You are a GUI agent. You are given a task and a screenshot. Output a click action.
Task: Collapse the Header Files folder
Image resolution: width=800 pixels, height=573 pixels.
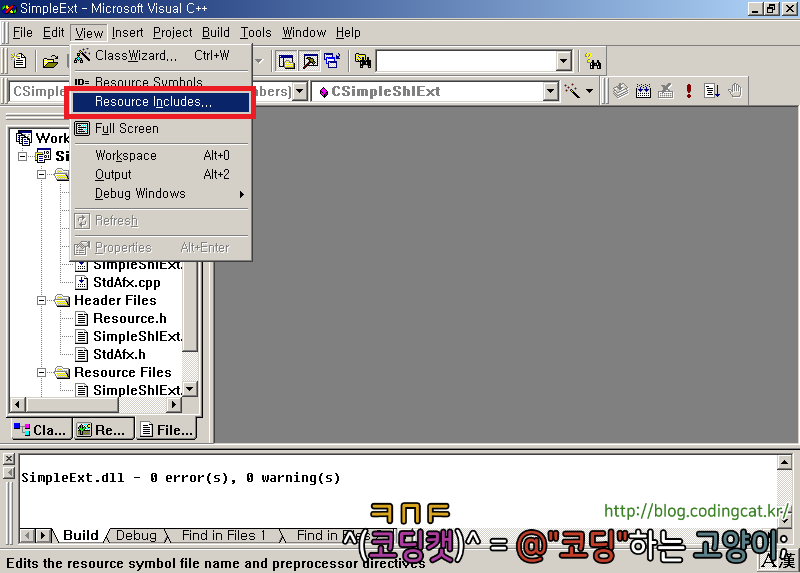click(41, 301)
